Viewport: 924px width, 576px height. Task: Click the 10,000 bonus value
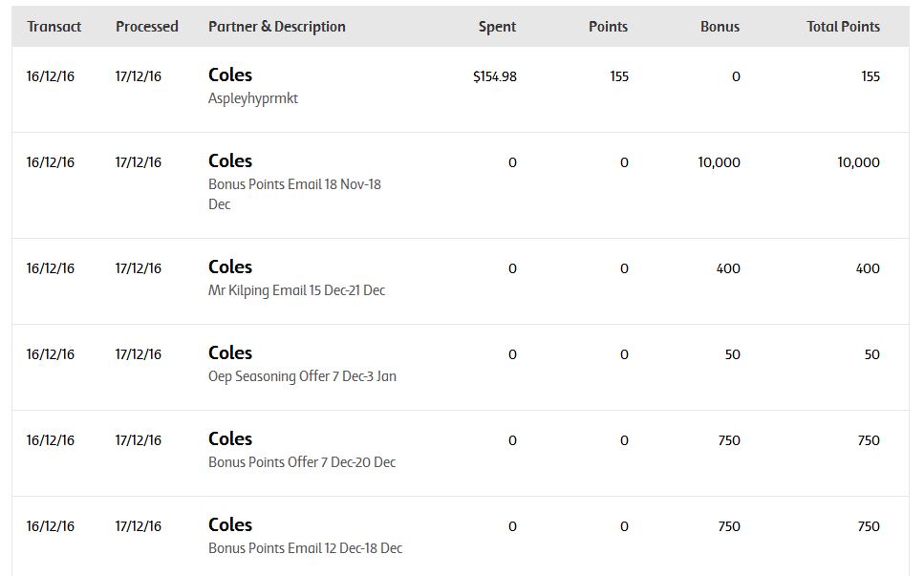(x=719, y=162)
